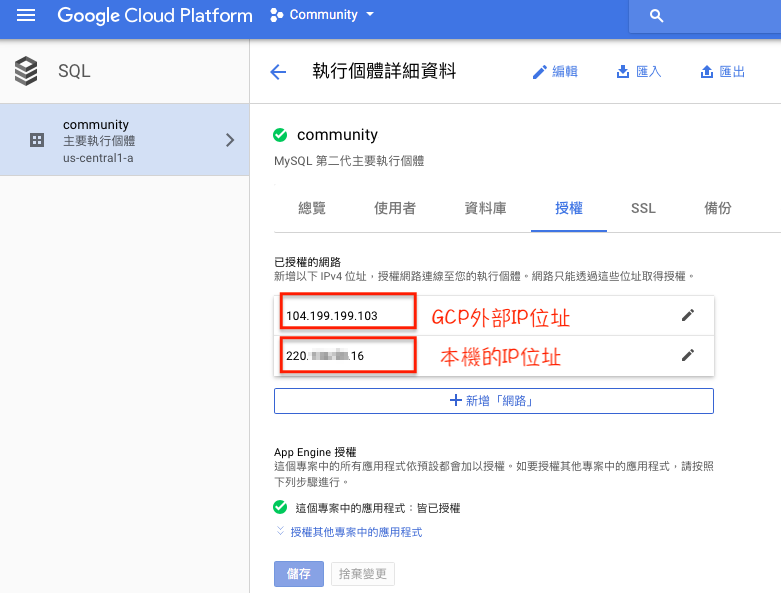Switch to the 使用者 tab
The width and height of the screenshot is (781, 593).
394,208
